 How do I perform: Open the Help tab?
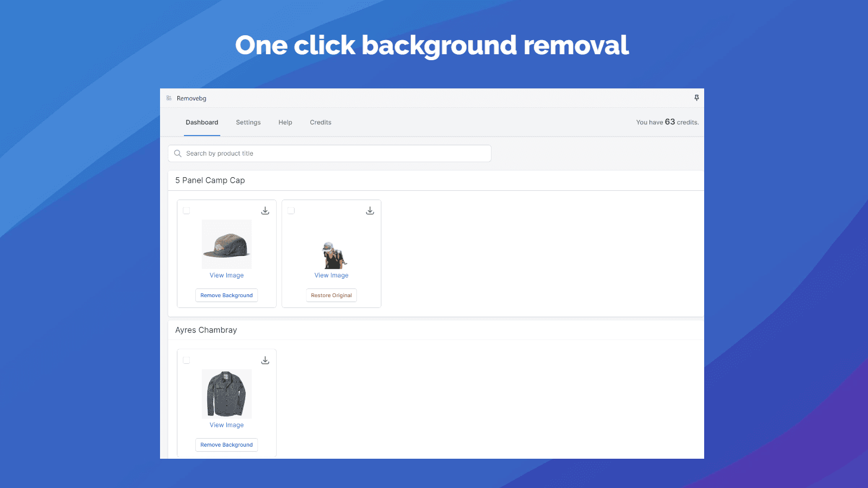coord(285,122)
